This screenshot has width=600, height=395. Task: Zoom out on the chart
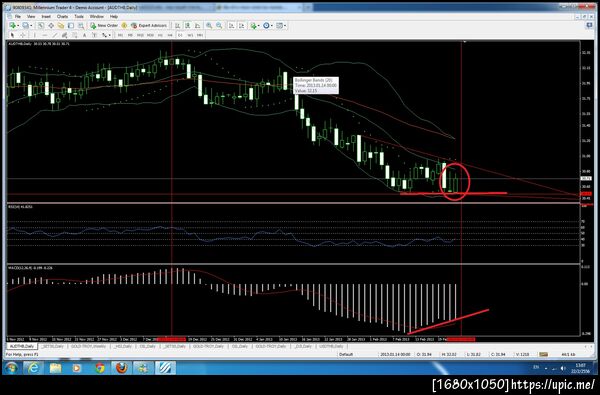click(x=219, y=25)
